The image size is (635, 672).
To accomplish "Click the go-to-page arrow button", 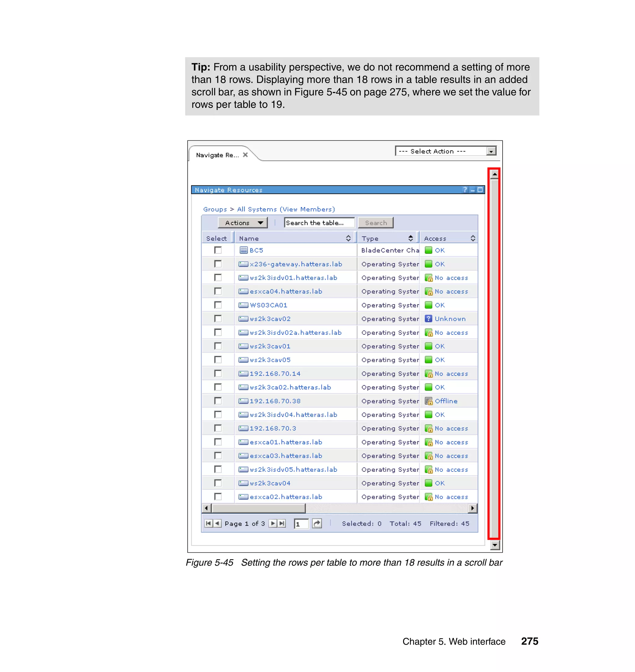I will point(317,524).
